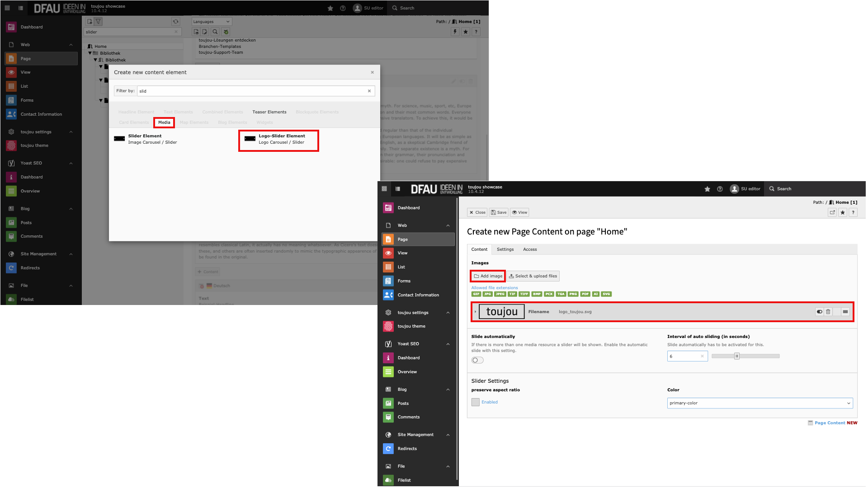Open Redirects module in right sidebar
This screenshot has height=488, width=868.
tap(407, 449)
